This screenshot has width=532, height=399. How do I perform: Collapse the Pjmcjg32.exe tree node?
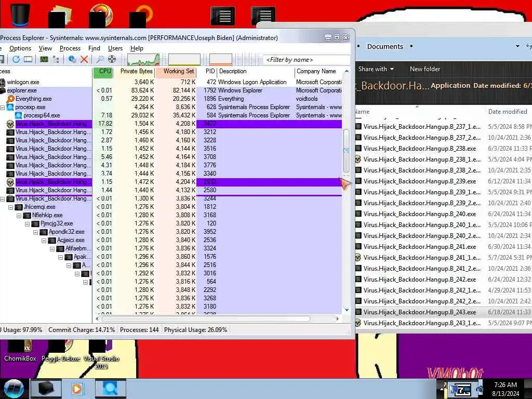[x=27, y=223]
